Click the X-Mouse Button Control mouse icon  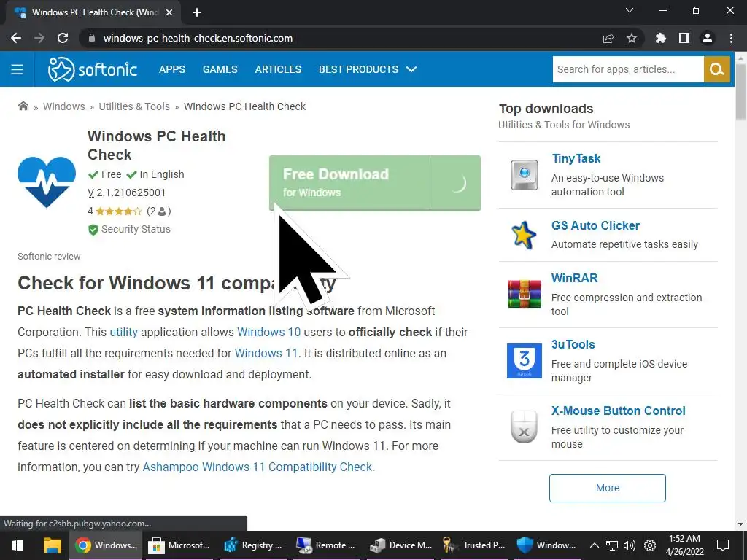pos(524,427)
